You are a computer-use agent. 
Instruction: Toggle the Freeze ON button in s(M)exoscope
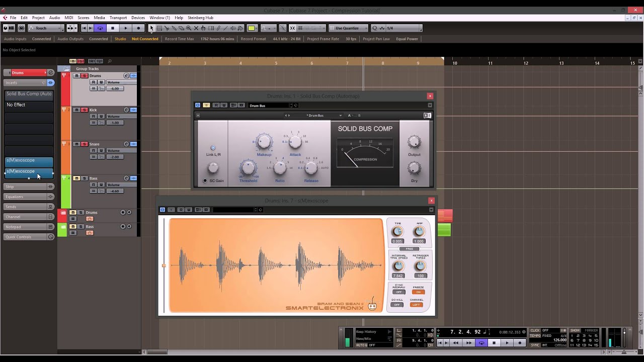[x=418, y=292]
